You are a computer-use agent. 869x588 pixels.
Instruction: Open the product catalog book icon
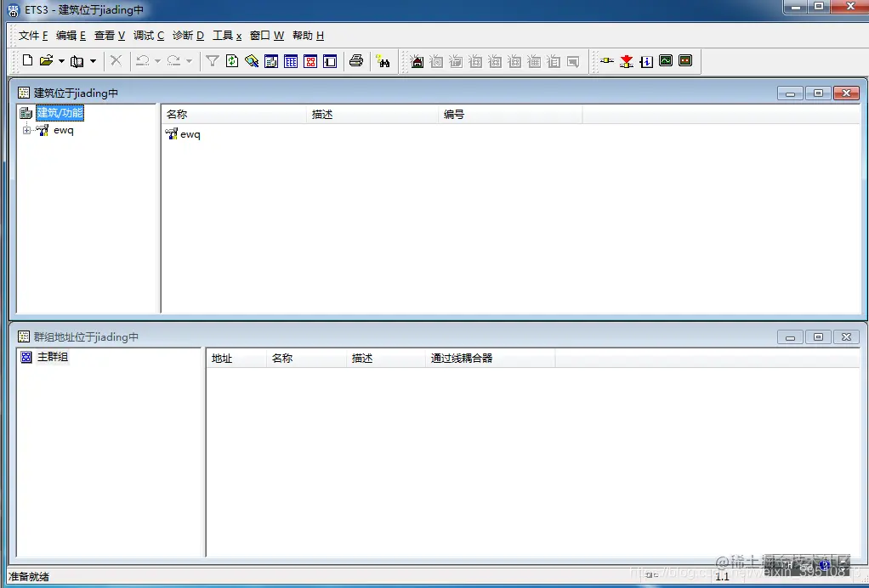(x=77, y=61)
